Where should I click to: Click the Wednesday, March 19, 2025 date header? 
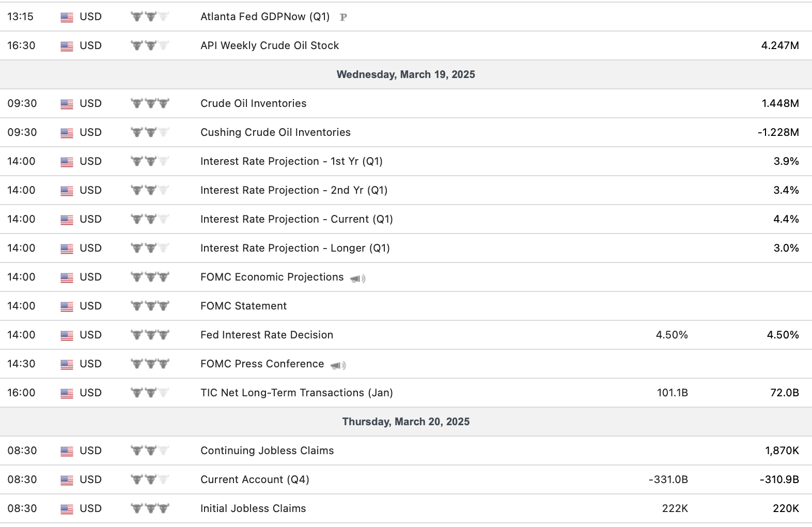pos(405,74)
